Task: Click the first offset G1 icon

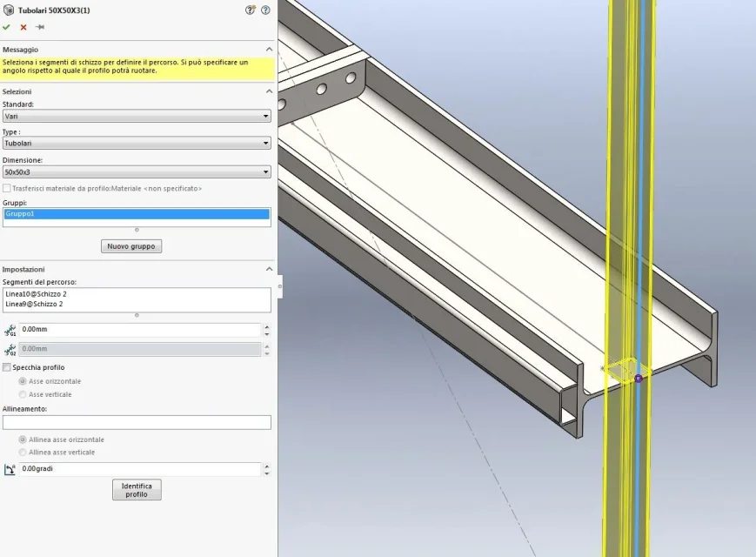Action: 10,331
